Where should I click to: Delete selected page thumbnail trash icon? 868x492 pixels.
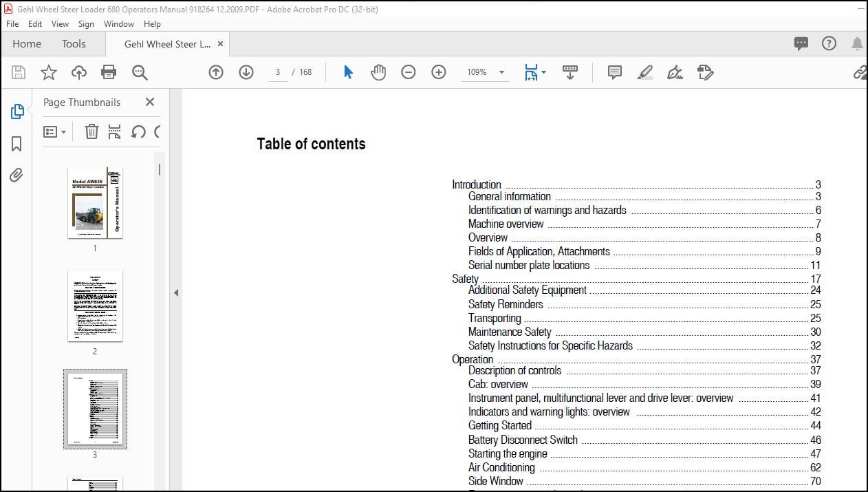(91, 131)
